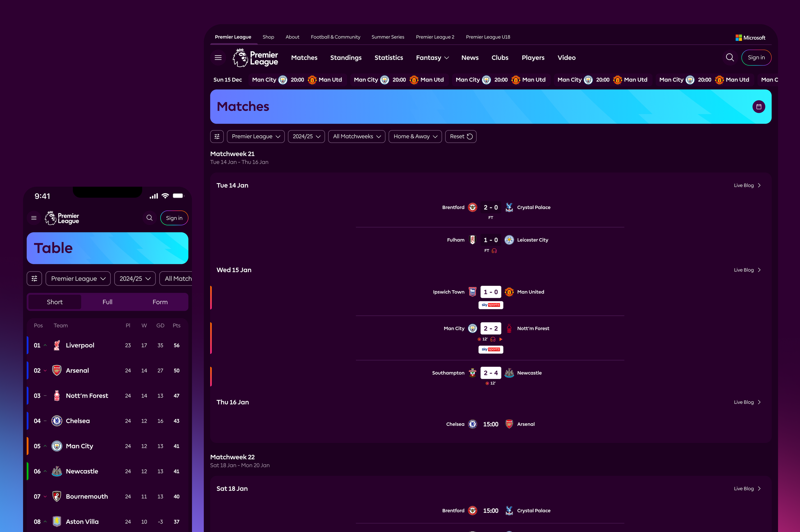Click sky sports badge under Man City match
The image size is (800, 532).
491,349
